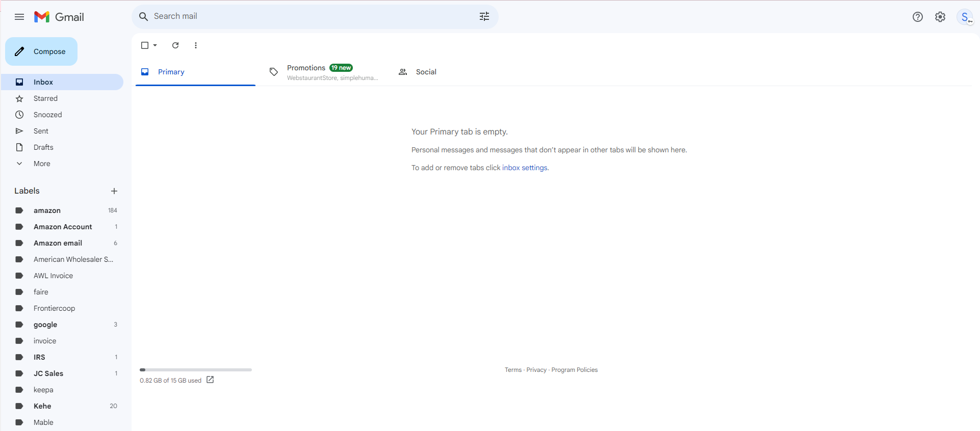Open the JC Sales label
Screen dimensions: 980x431
coord(62,373)
